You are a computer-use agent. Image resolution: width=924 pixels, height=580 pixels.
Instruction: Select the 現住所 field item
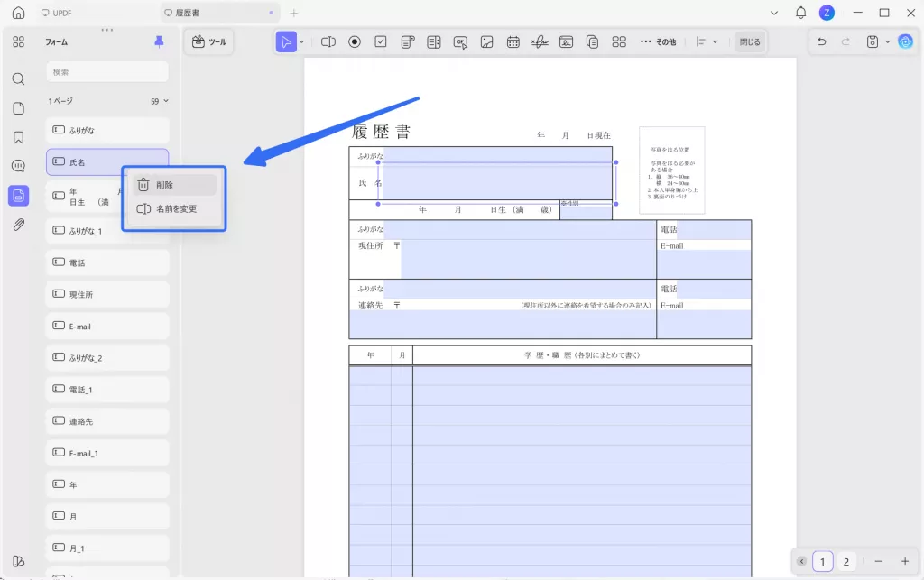point(107,294)
